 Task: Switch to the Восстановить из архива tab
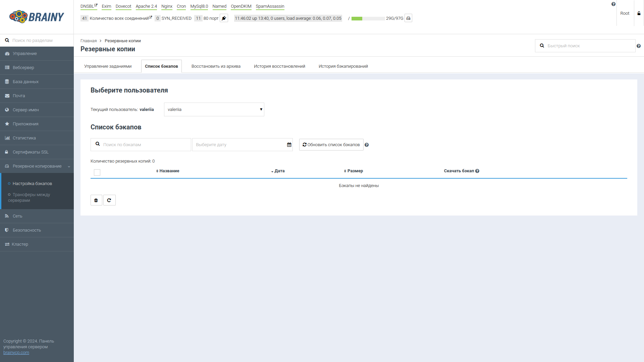click(216, 66)
